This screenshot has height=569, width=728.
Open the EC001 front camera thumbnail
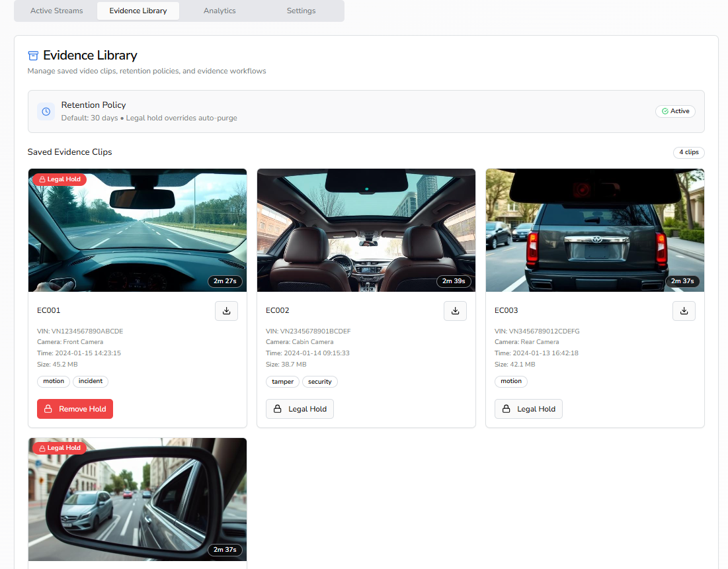[138, 230]
